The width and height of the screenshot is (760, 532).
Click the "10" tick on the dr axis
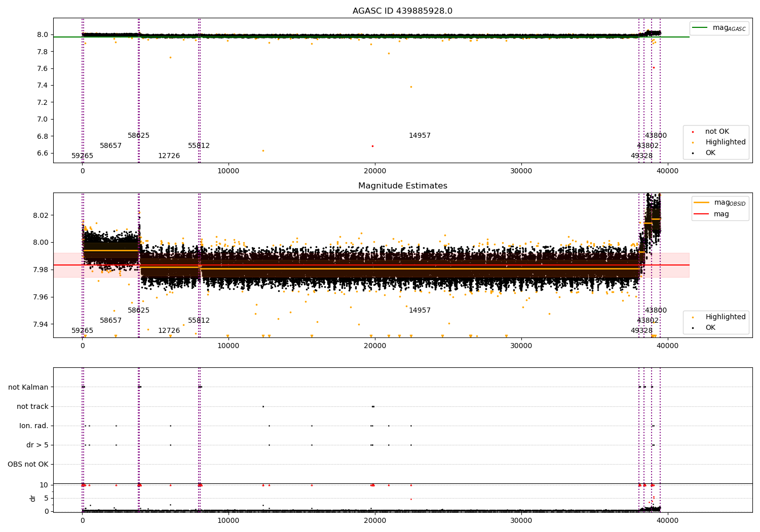tap(44, 485)
